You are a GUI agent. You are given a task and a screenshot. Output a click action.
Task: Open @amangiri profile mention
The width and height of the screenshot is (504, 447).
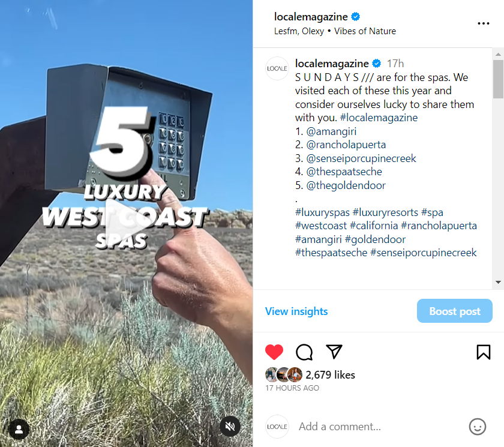[x=331, y=131]
